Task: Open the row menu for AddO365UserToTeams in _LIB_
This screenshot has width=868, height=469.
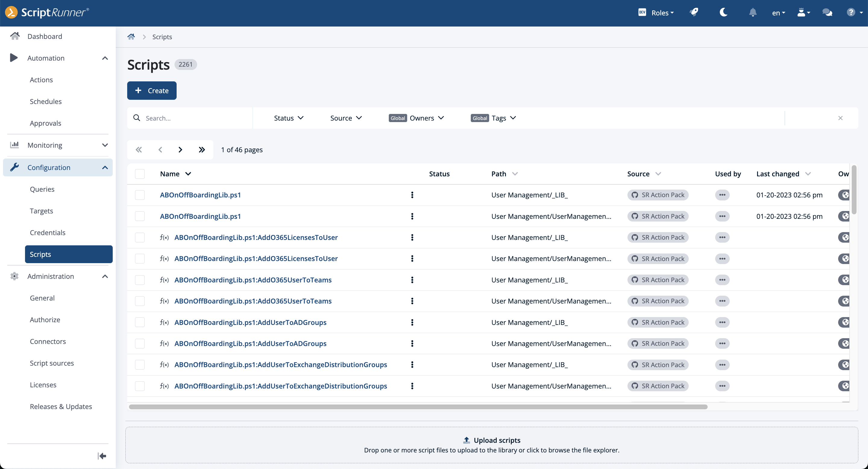Action: [412, 280]
